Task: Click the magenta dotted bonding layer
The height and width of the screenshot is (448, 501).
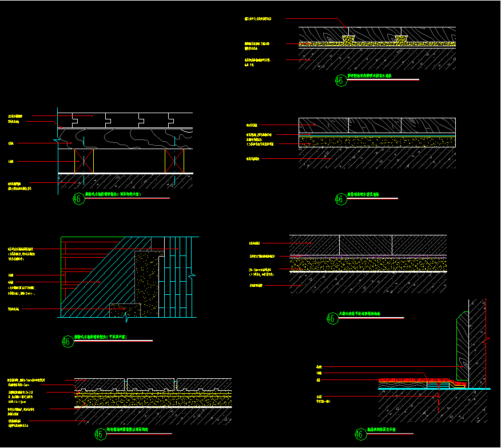Action: click(x=368, y=256)
